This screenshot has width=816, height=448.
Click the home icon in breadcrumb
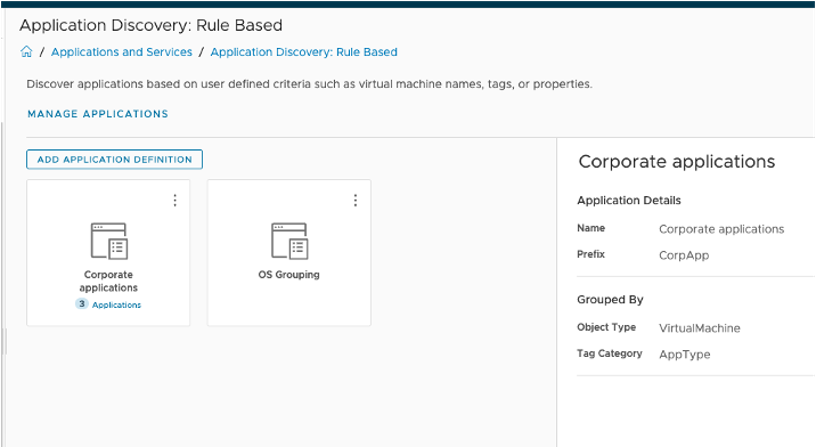[x=27, y=52]
